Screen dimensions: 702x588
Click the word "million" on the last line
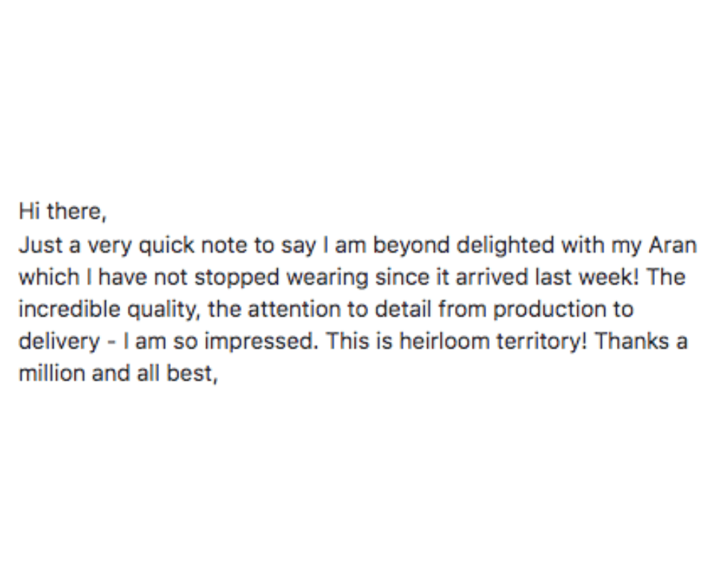click(x=52, y=373)
